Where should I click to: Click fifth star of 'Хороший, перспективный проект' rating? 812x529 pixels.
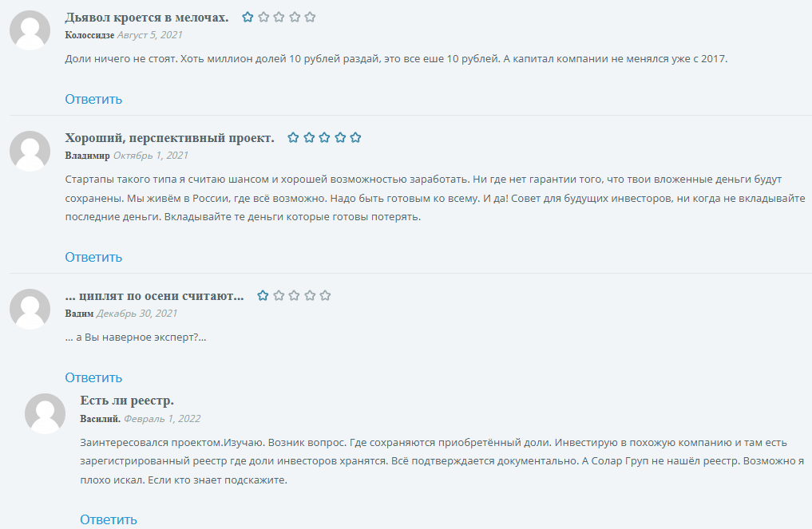[355, 137]
